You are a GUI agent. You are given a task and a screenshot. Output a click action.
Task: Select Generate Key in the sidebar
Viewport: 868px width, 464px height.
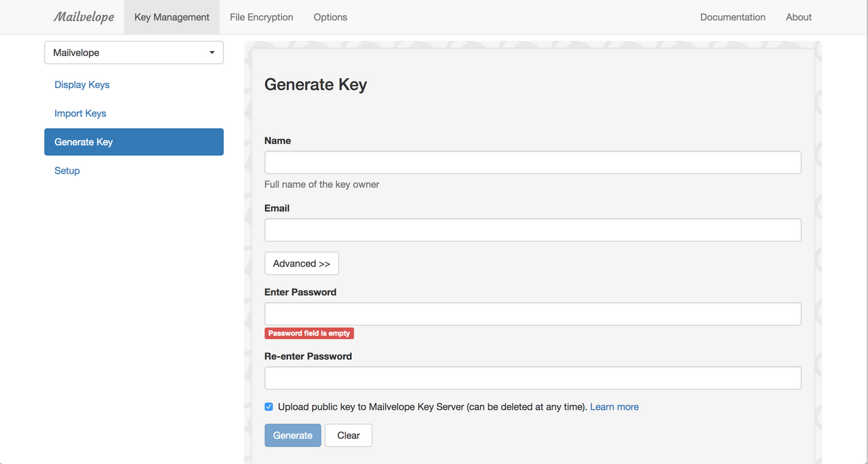(83, 142)
